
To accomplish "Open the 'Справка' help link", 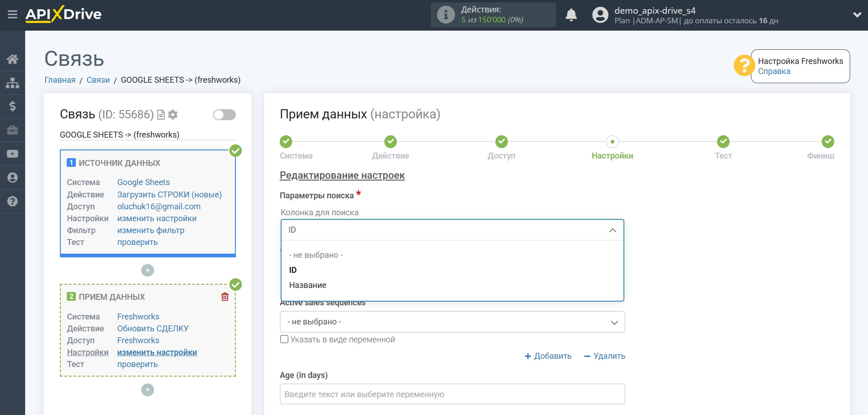I will [x=774, y=71].
